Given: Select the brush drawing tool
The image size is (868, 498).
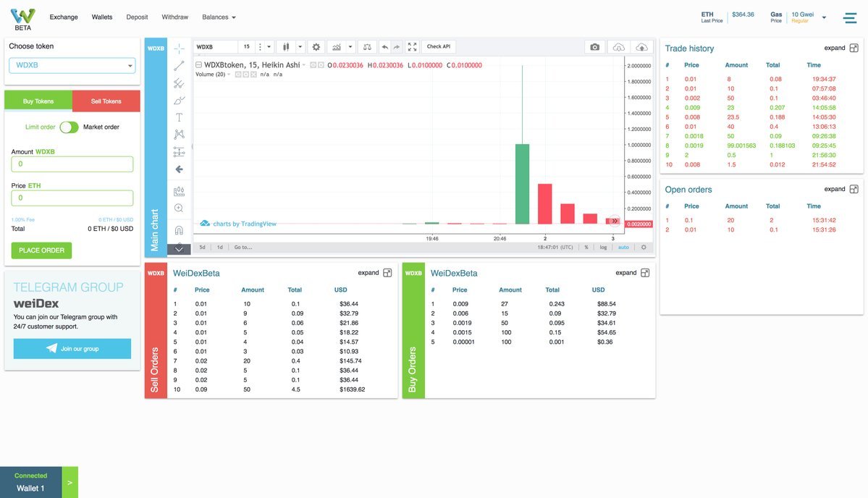Looking at the screenshot, I should tap(179, 100).
